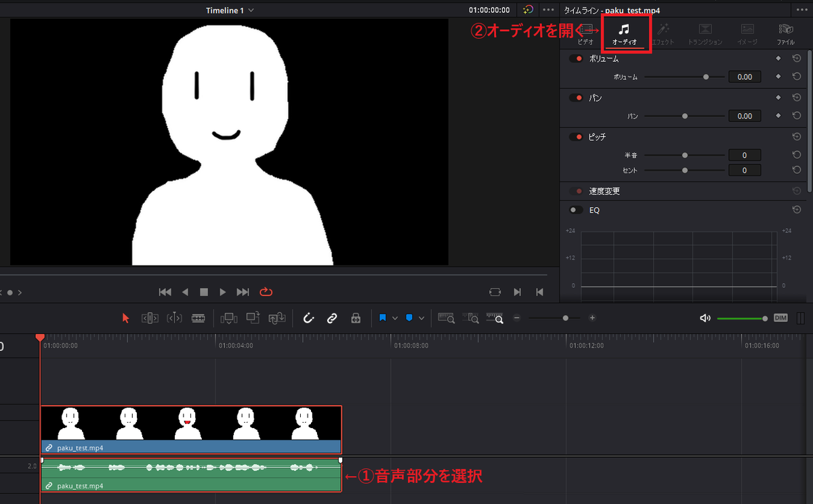Click the Overwrite clip icon

pyautogui.click(x=253, y=317)
